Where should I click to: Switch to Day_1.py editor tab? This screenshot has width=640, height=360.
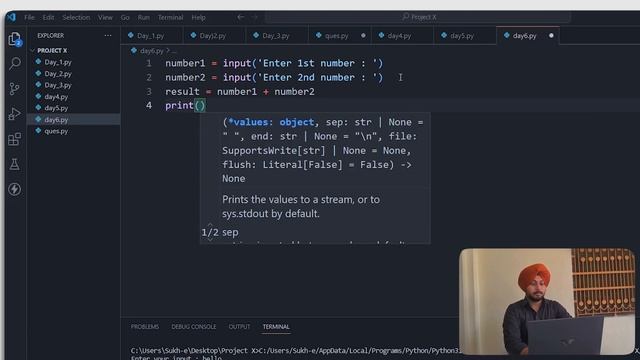pyautogui.click(x=152, y=36)
